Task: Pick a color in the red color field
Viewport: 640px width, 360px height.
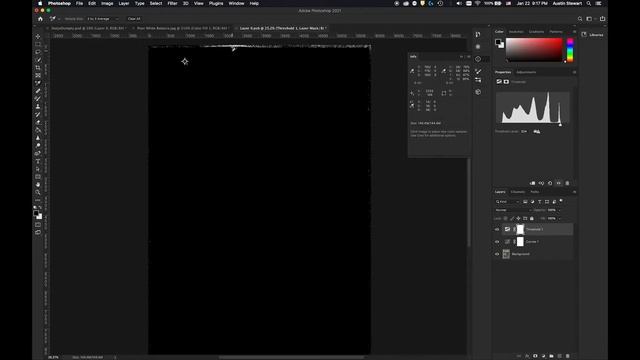Action: tap(534, 50)
